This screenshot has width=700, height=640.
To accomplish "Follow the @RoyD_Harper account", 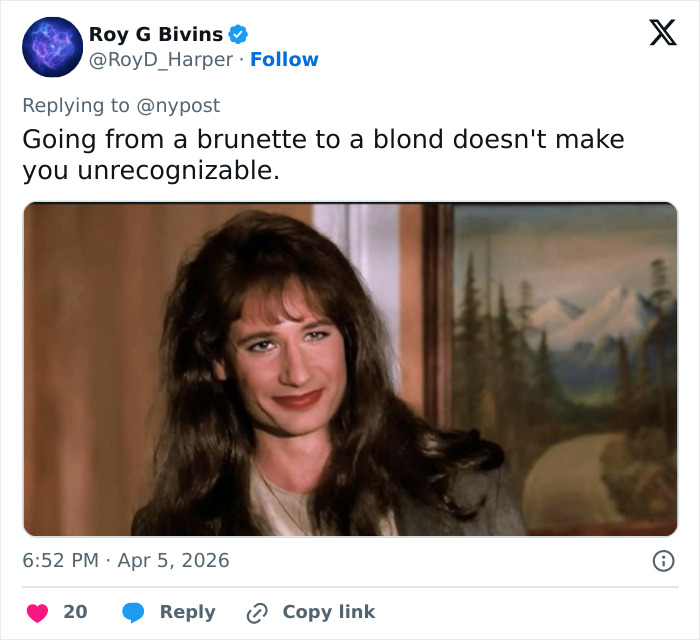I will coord(284,60).
